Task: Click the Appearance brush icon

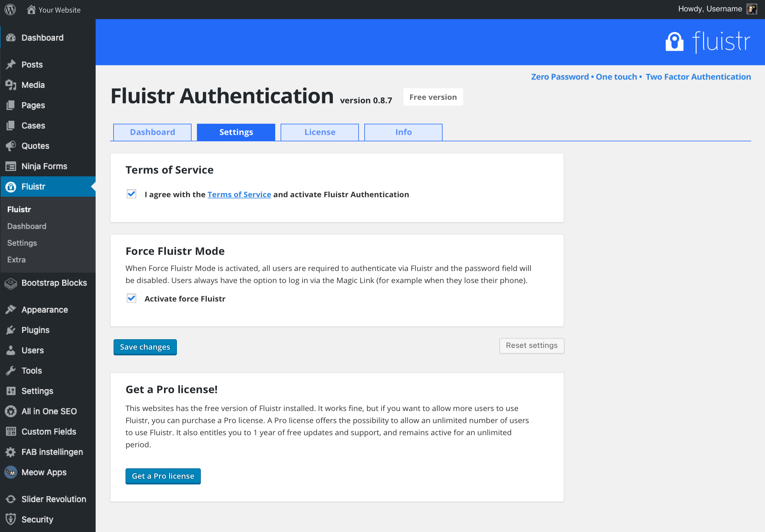Action: pyautogui.click(x=11, y=310)
